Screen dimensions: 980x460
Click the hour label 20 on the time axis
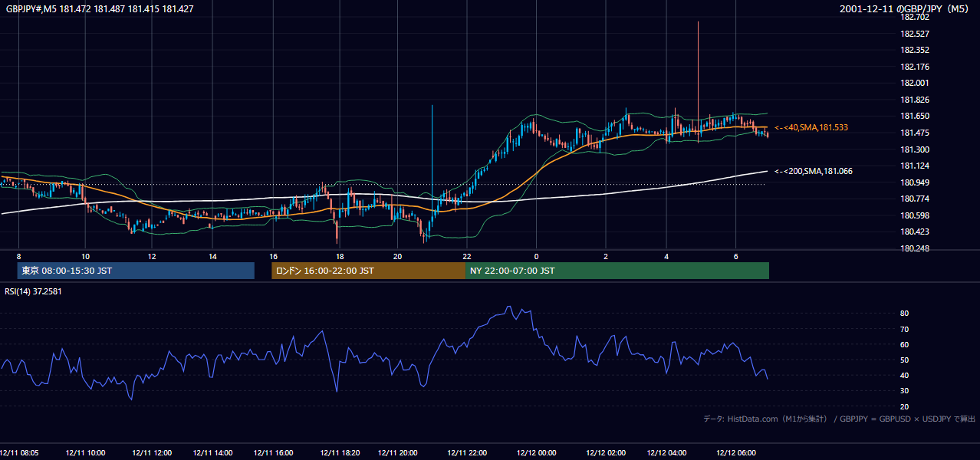click(x=397, y=256)
